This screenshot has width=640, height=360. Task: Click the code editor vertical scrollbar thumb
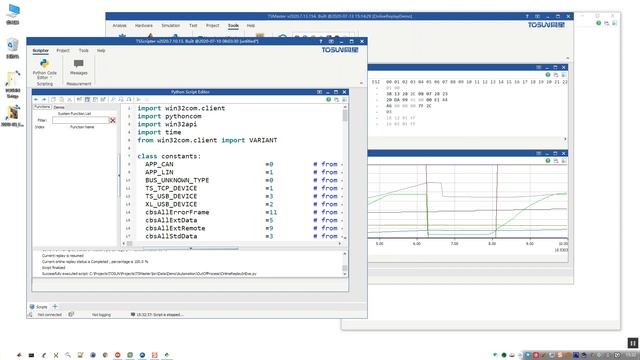[x=345, y=116]
